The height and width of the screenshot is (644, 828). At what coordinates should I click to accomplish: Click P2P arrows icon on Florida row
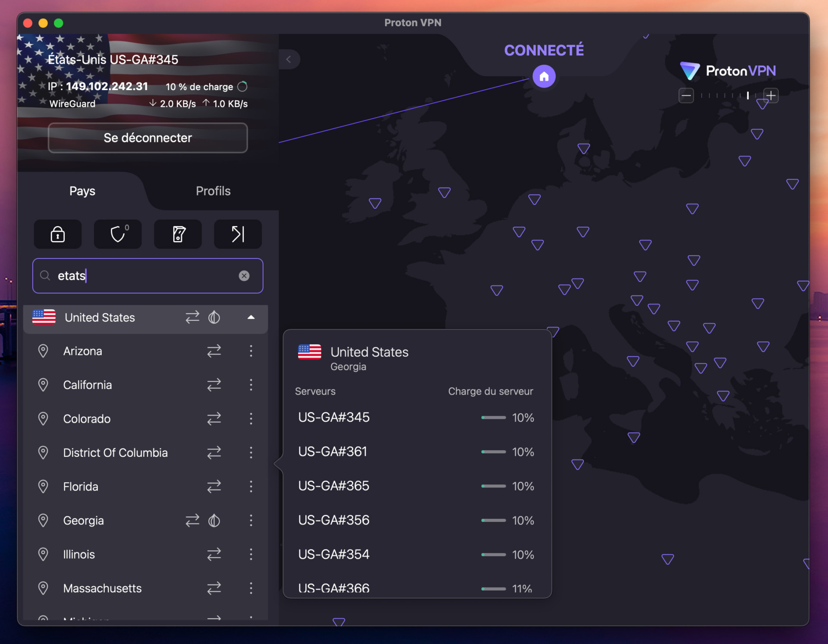click(214, 487)
